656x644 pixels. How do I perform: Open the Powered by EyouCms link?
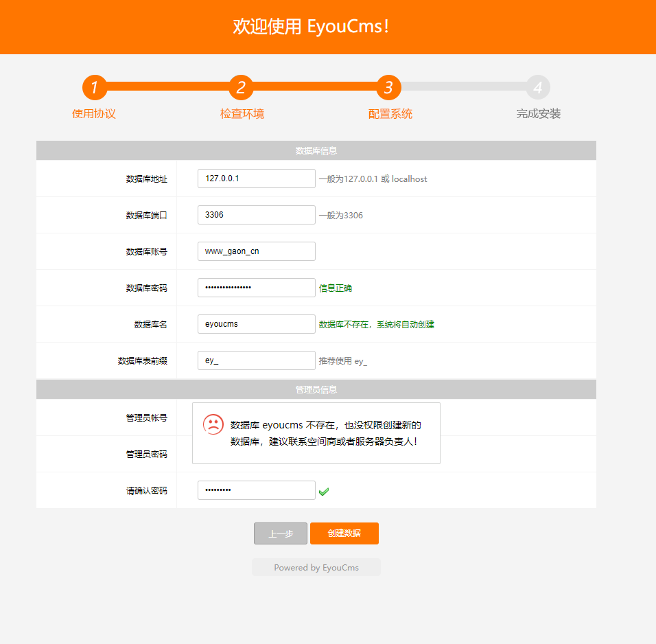click(316, 567)
